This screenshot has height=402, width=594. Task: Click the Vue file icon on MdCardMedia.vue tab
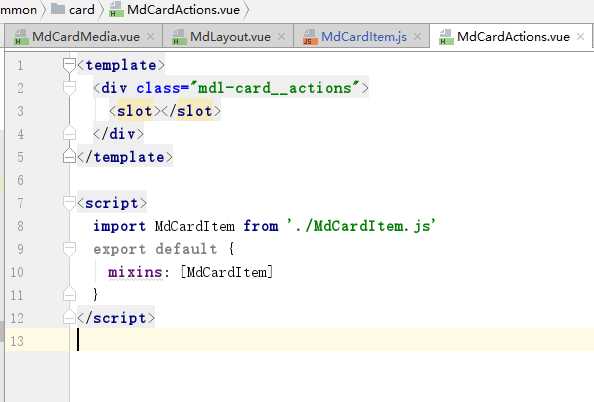21,37
